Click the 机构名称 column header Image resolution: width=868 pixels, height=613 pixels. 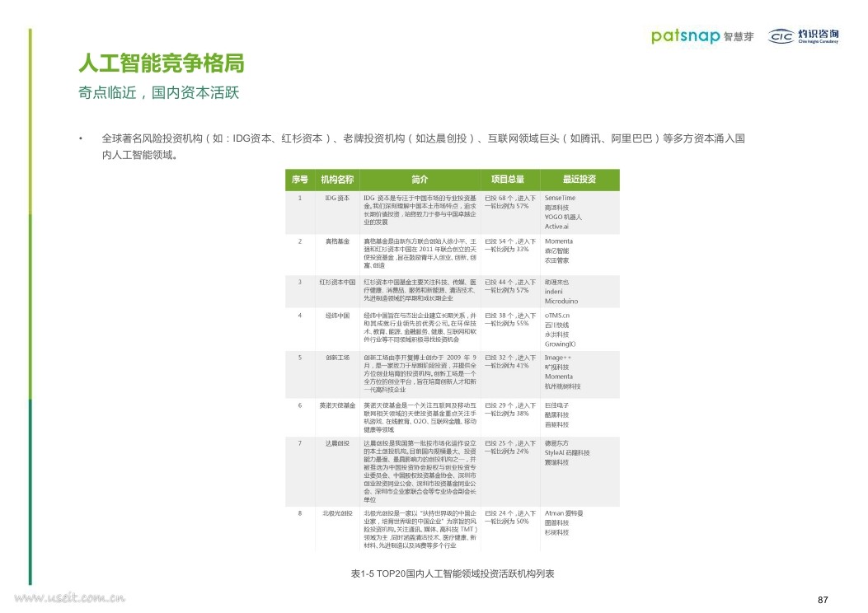(337, 180)
